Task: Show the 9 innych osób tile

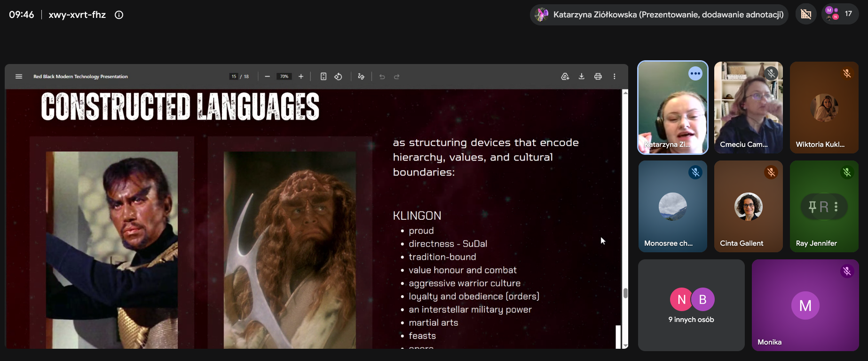Action: [x=691, y=305]
